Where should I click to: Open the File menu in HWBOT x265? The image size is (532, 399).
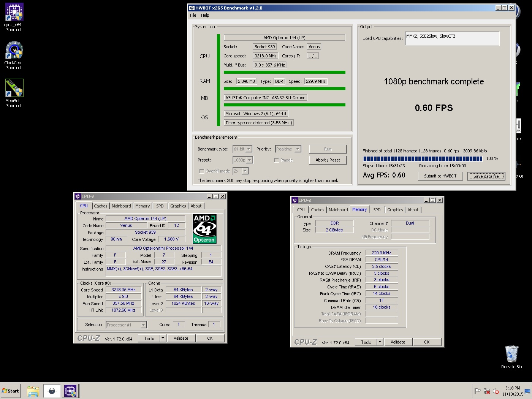point(193,15)
